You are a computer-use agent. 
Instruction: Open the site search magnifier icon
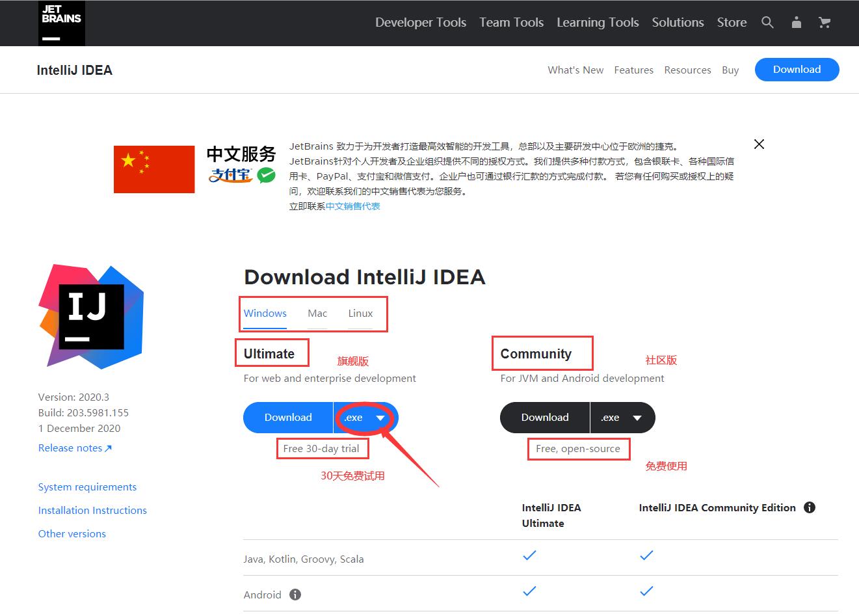point(767,23)
